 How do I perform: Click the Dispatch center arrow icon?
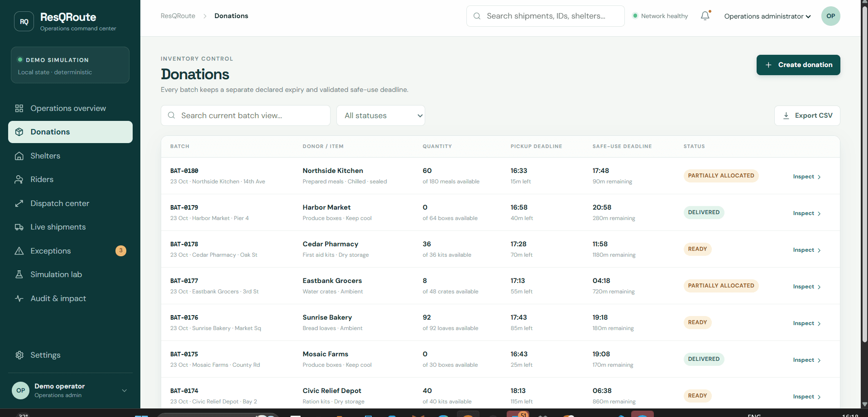[19, 203]
